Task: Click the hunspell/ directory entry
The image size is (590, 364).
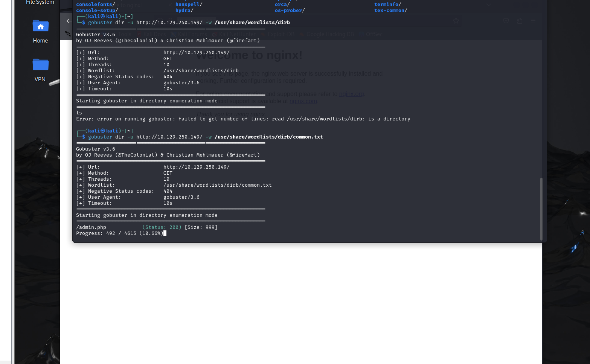Action: [x=189, y=5]
